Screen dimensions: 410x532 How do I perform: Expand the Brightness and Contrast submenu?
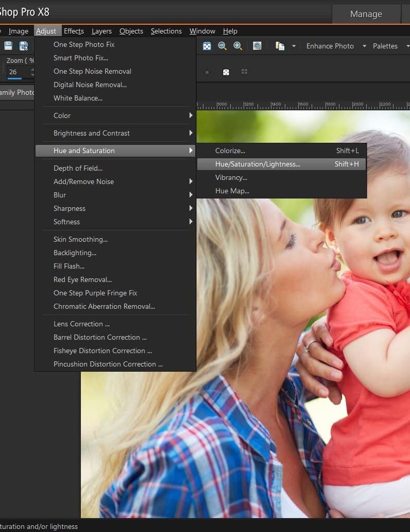point(115,133)
